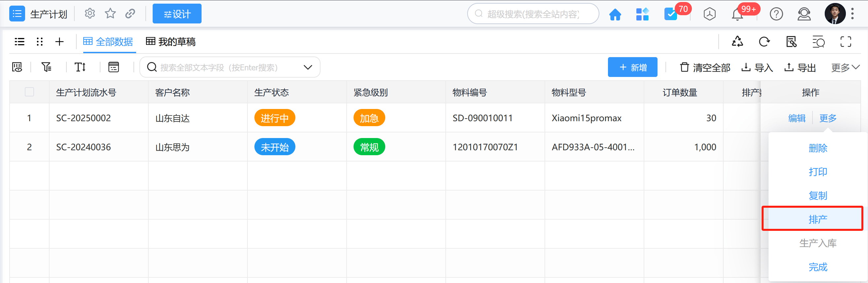868x283 pixels.
Task: Switch to the 我的草稿 tab
Action: pos(171,42)
